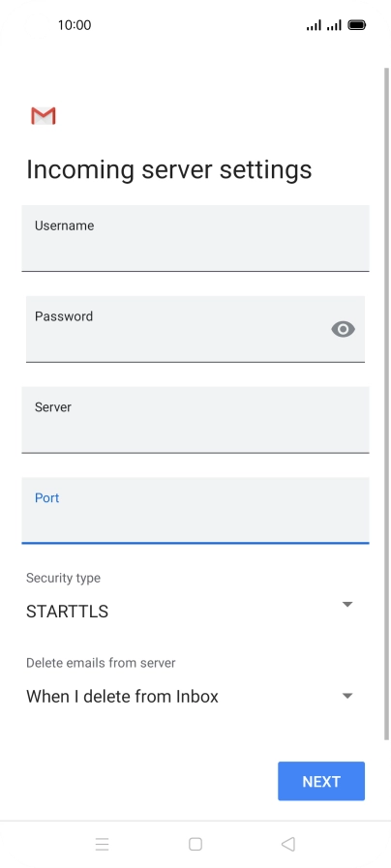The height and width of the screenshot is (868, 391).
Task: Focus the Password input field
Action: [195, 329]
